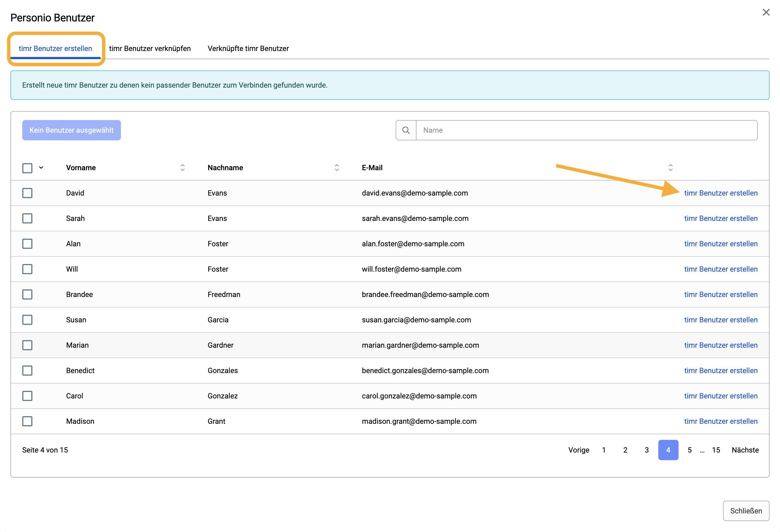Image resolution: width=780 pixels, height=532 pixels.
Task: Check the box for David Evans
Action: click(x=27, y=193)
